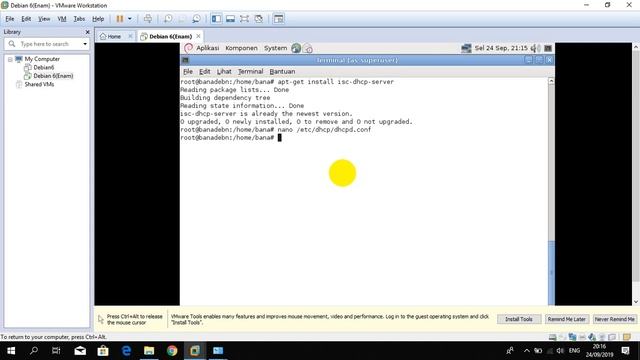This screenshot has height=360, width=640.
Task: Toggle the library sidebar view icon
Action: [216, 19]
